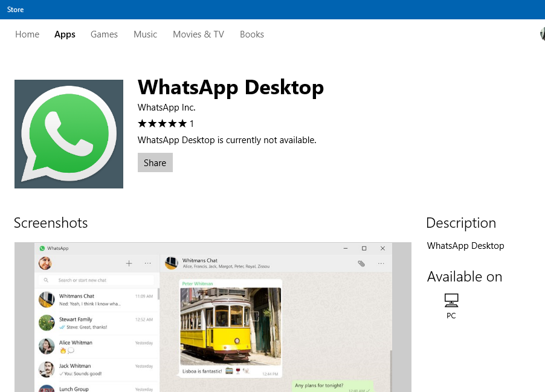Select Whitmans Chat in the chat list
This screenshot has height=392, width=545.
(97, 300)
